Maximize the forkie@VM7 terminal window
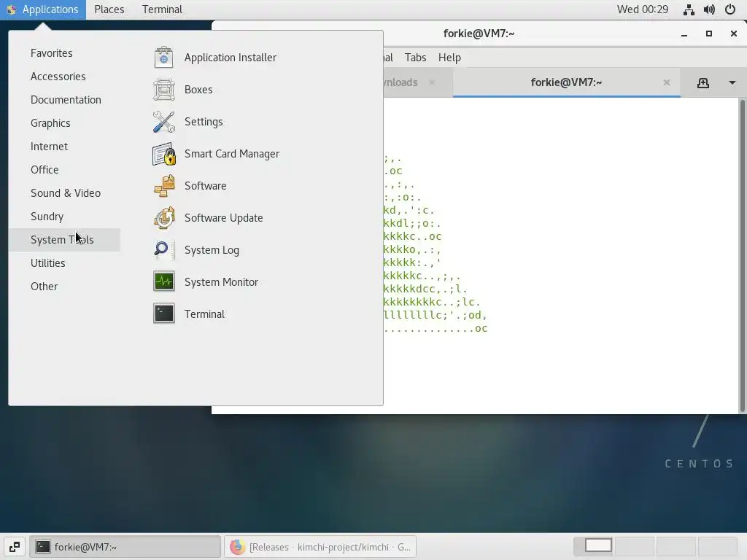Image resolution: width=747 pixels, height=560 pixels. [709, 34]
